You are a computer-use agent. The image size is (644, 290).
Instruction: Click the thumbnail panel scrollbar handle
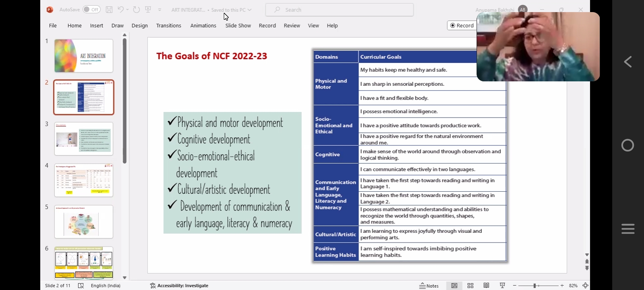coord(124,101)
